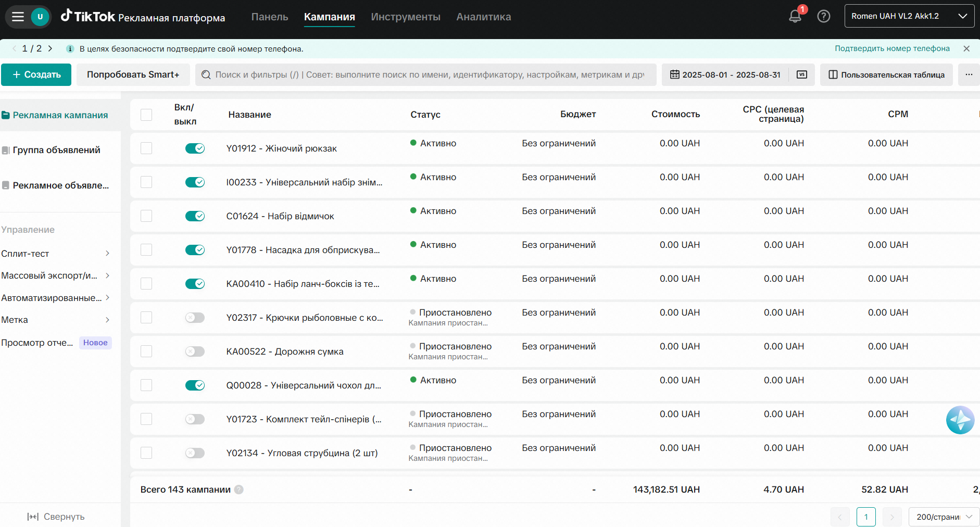This screenshot has width=980, height=527.
Task: Click the compare dates VS icon
Action: pos(802,74)
